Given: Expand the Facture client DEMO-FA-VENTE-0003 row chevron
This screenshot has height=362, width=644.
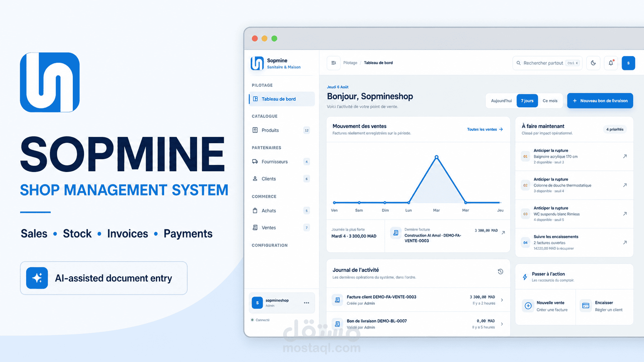Looking at the screenshot, I should pyautogui.click(x=502, y=300).
